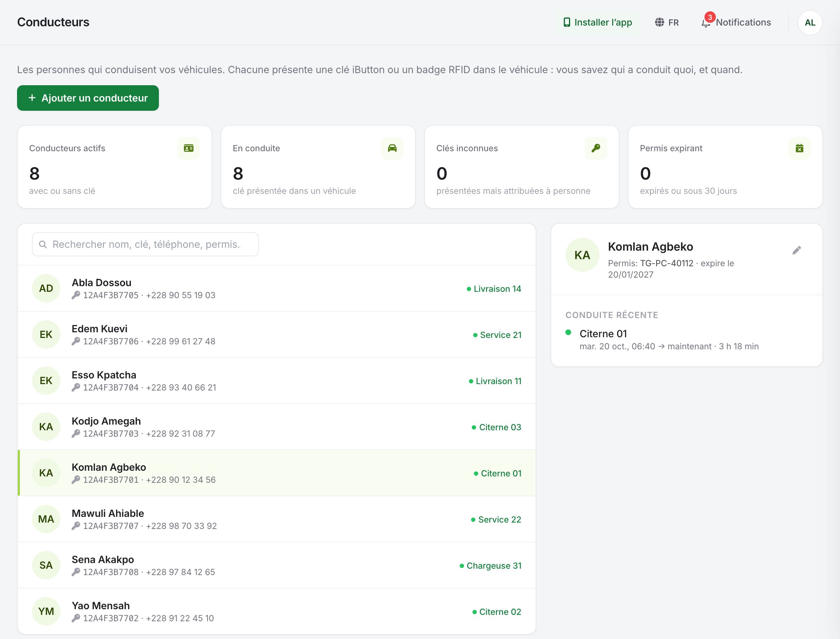Image resolution: width=840 pixels, height=639 pixels.
Task: Click the calendar icon in Permis expirant card
Action: (799, 148)
